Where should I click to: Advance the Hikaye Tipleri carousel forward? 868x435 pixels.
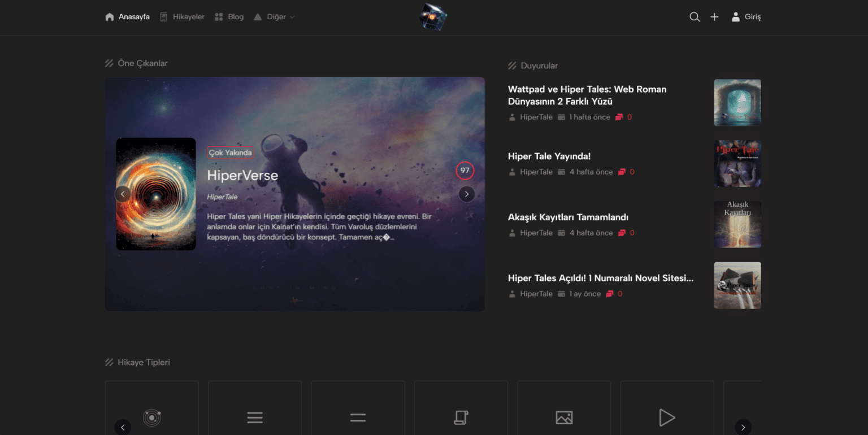743,427
